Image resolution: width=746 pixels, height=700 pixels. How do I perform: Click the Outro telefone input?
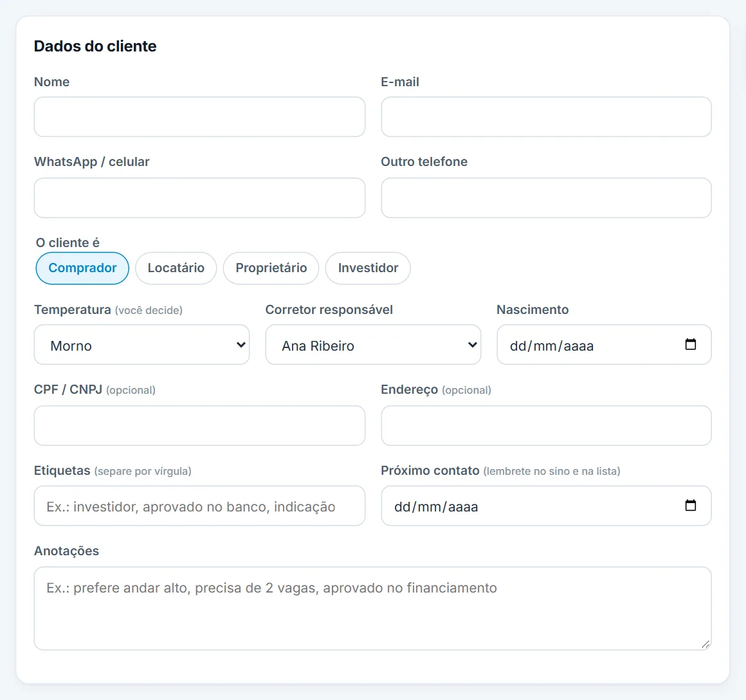pyautogui.click(x=546, y=198)
